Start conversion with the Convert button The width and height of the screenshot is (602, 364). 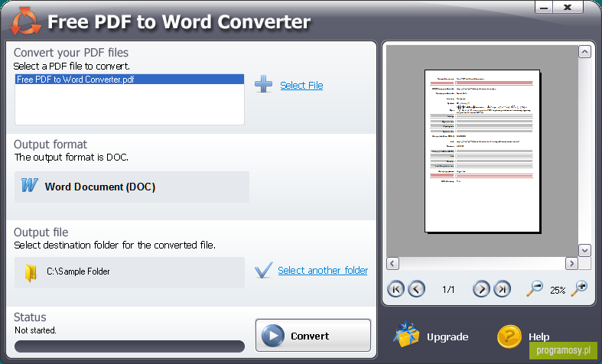[313, 336]
